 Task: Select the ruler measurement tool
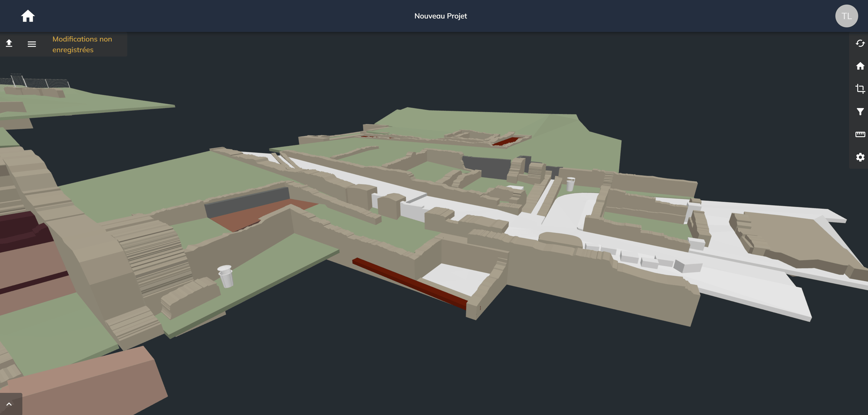coord(860,134)
